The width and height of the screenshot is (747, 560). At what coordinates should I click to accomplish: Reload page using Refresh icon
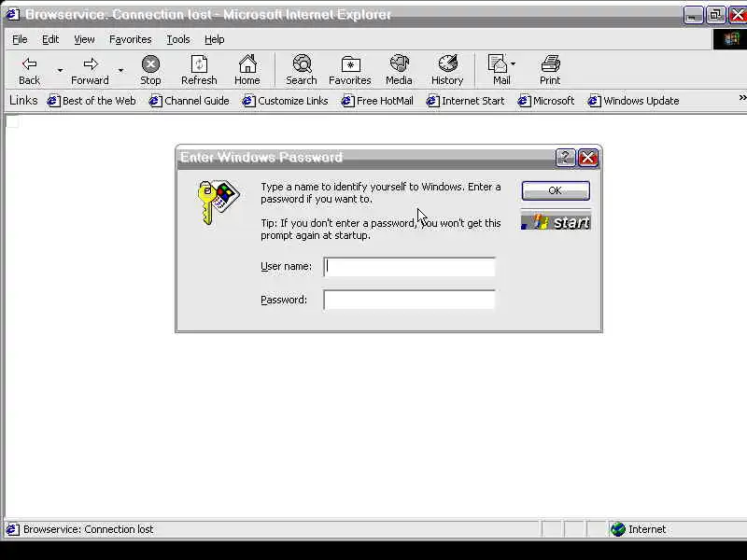199,64
